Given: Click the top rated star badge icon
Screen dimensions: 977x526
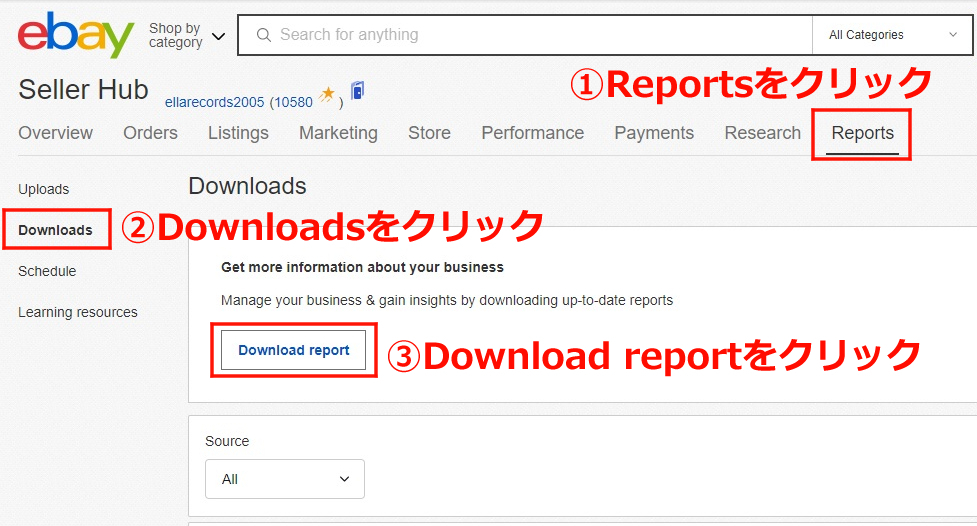Looking at the screenshot, I should pos(327,95).
